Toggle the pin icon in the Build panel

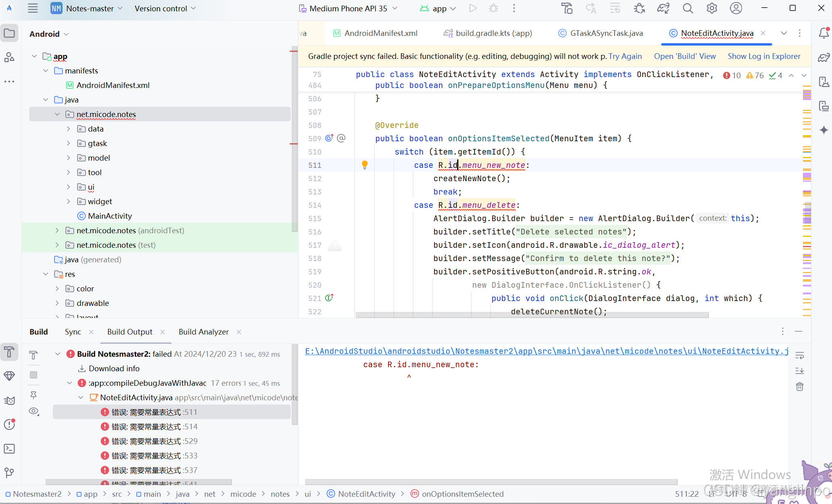34,395
